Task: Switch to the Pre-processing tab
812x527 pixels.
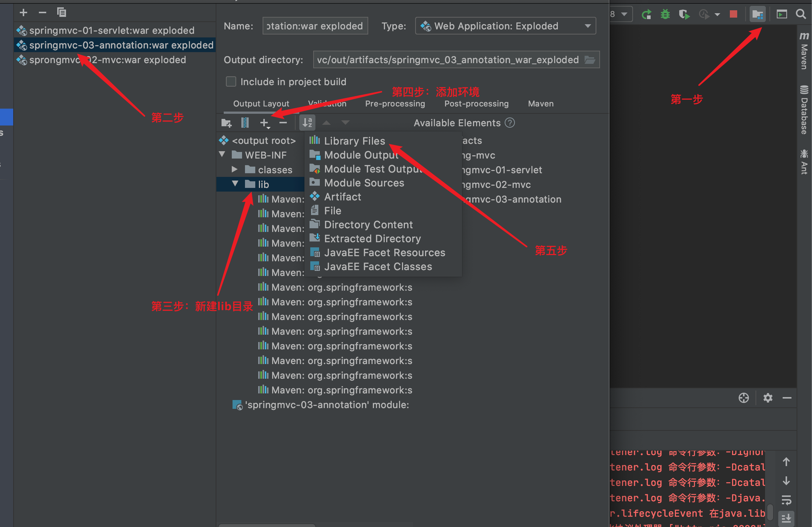Action: point(395,104)
